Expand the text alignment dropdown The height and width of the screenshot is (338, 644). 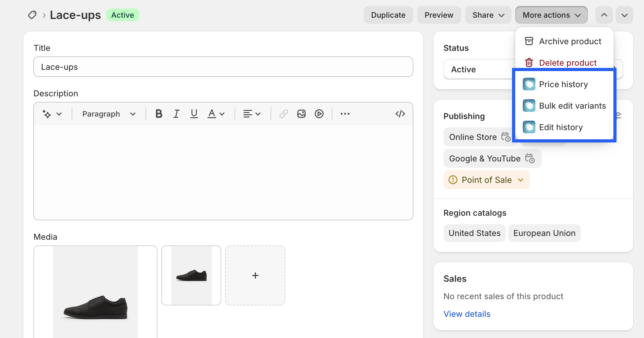coord(252,114)
